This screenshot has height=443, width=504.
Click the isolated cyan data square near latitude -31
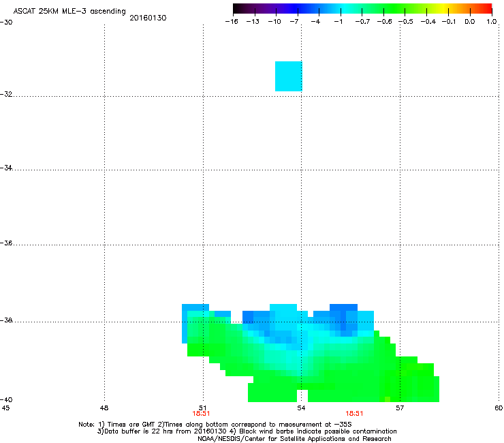[289, 76]
